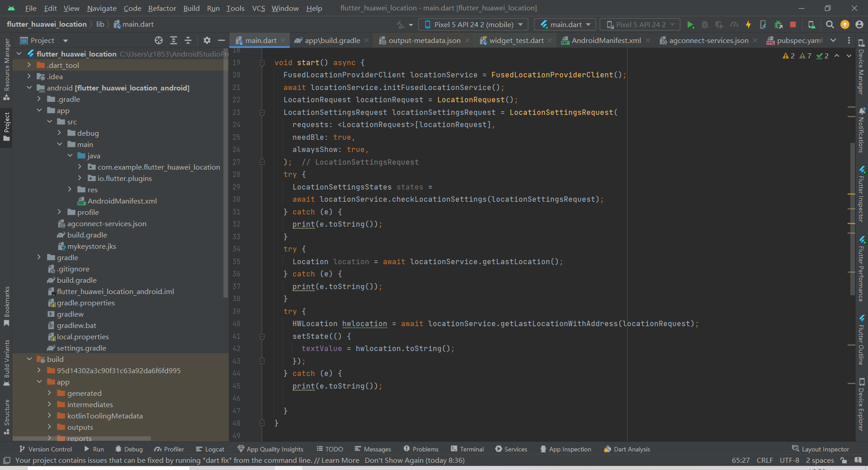Screen dimensions: 868x470
Task: Click line ending CRLF in status bar
Action: 764,460
